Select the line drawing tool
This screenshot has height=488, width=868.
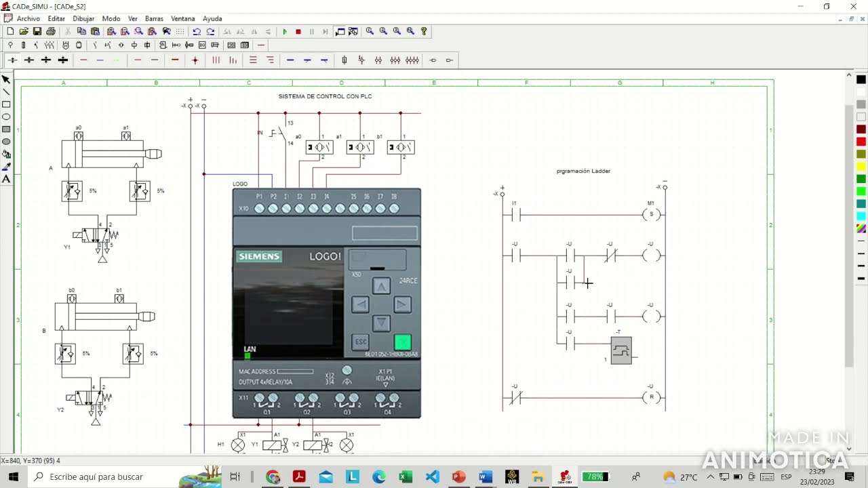point(6,91)
